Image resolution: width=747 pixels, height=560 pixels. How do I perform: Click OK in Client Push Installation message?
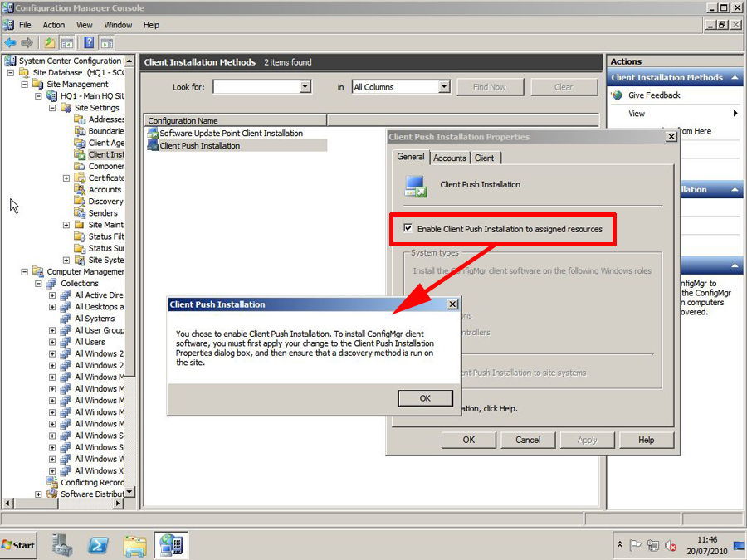pyautogui.click(x=426, y=398)
